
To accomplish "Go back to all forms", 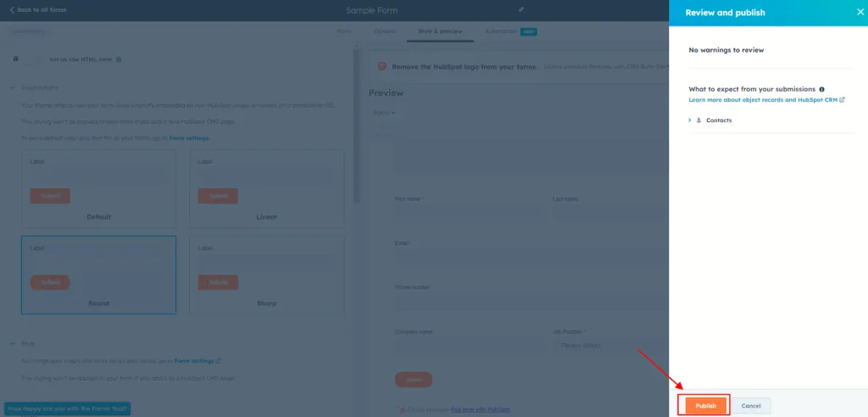I will tap(38, 10).
